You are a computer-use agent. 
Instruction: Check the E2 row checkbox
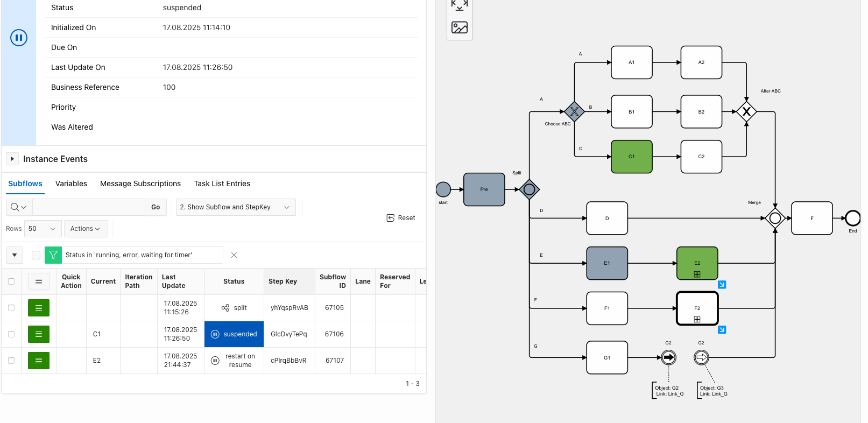coord(11,361)
